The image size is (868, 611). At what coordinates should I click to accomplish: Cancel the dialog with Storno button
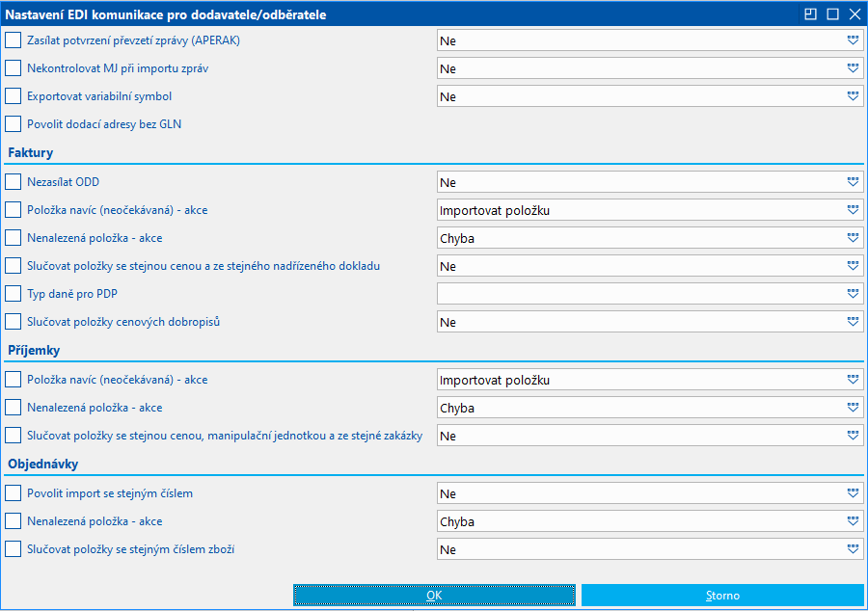(x=722, y=596)
